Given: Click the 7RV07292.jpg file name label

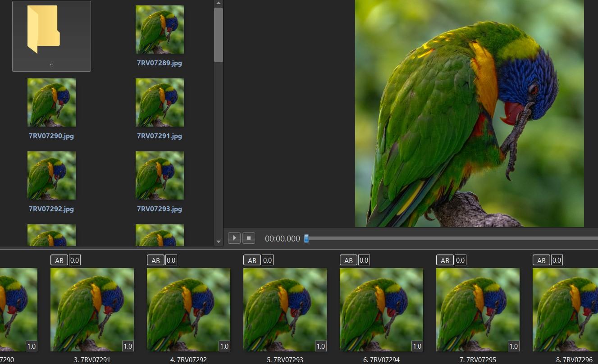Looking at the screenshot, I should 51,209.
